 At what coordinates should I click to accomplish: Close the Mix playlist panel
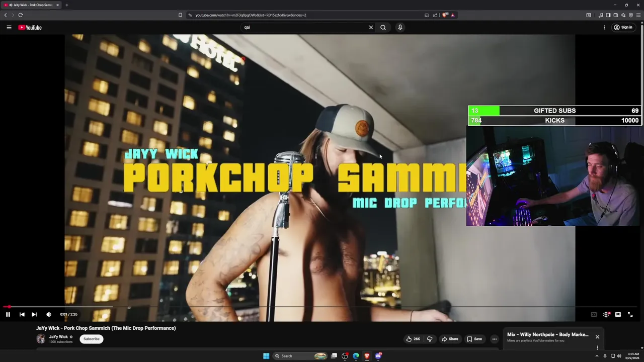click(x=597, y=337)
